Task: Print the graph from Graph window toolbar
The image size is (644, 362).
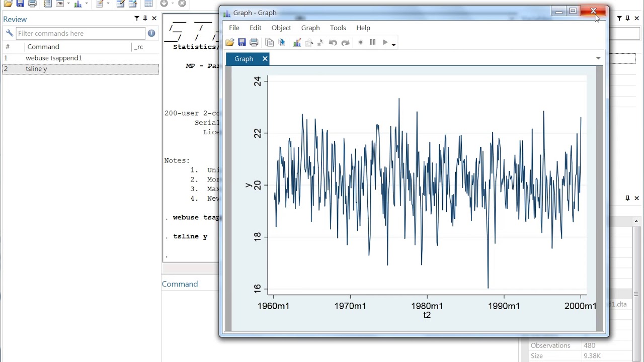Action: click(254, 43)
